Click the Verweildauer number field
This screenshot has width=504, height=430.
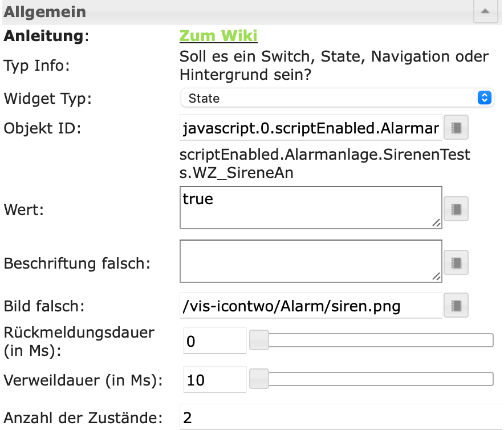pyautogui.click(x=214, y=379)
